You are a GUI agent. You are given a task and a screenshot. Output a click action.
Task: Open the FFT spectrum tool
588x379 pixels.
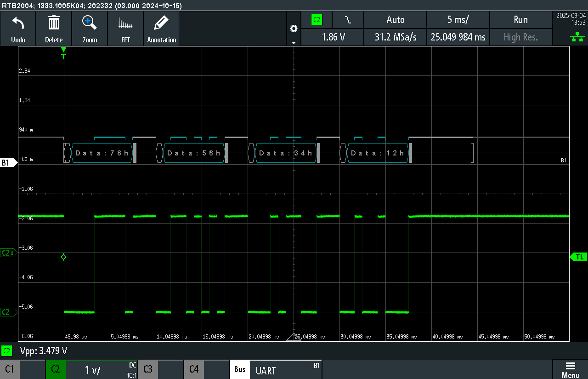click(125, 29)
